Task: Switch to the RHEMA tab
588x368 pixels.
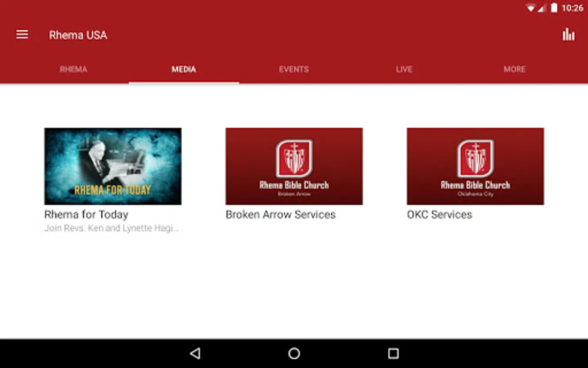Action: (73, 70)
